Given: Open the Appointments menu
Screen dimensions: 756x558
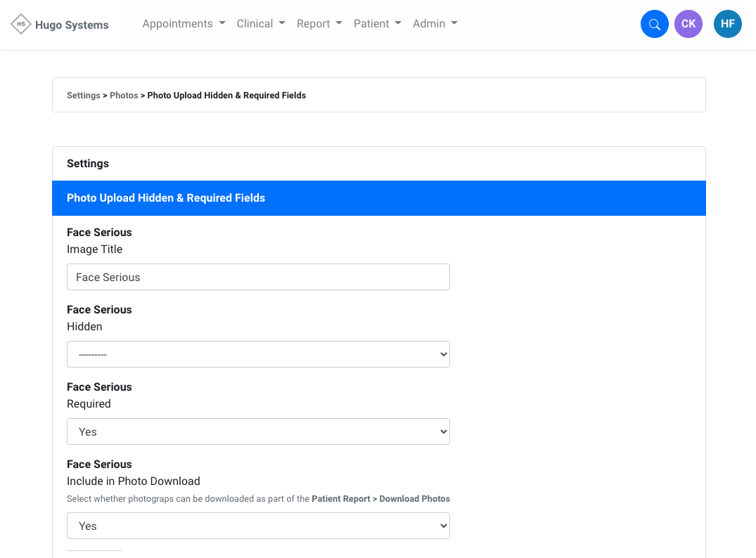Looking at the screenshot, I should (x=184, y=24).
